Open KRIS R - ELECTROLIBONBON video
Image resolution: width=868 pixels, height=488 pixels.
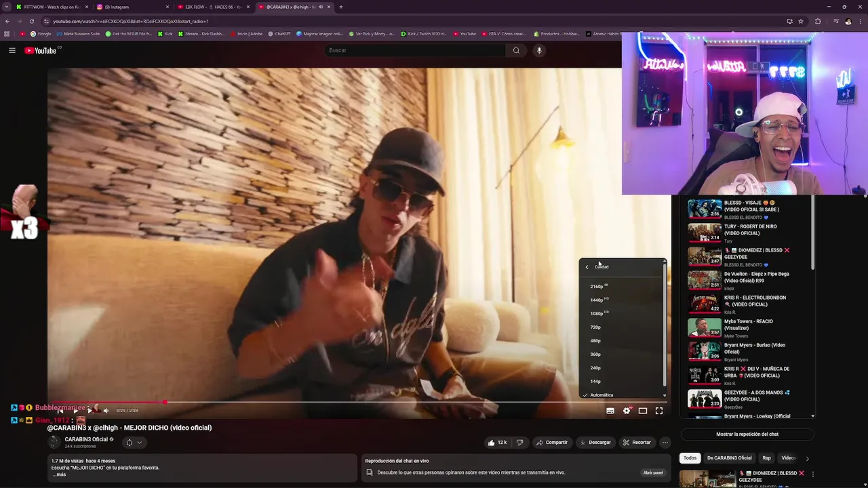[x=749, y=304]
